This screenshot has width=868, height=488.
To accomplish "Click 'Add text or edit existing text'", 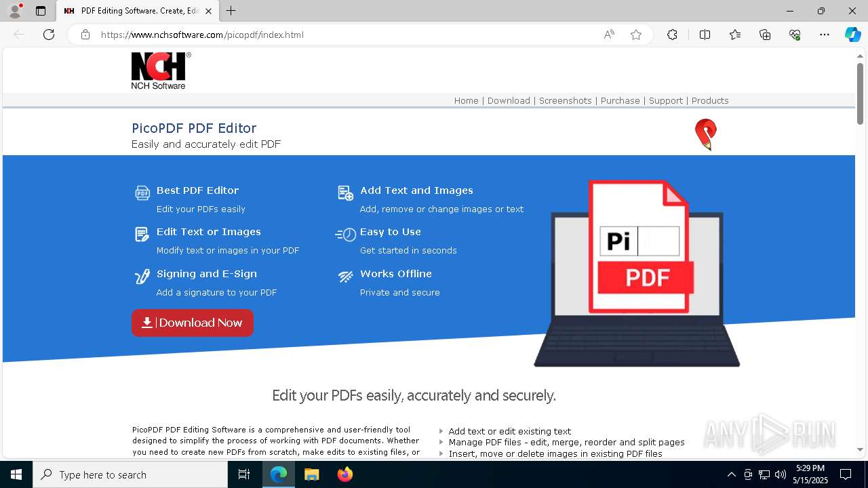I will click(x=509, y=431).
